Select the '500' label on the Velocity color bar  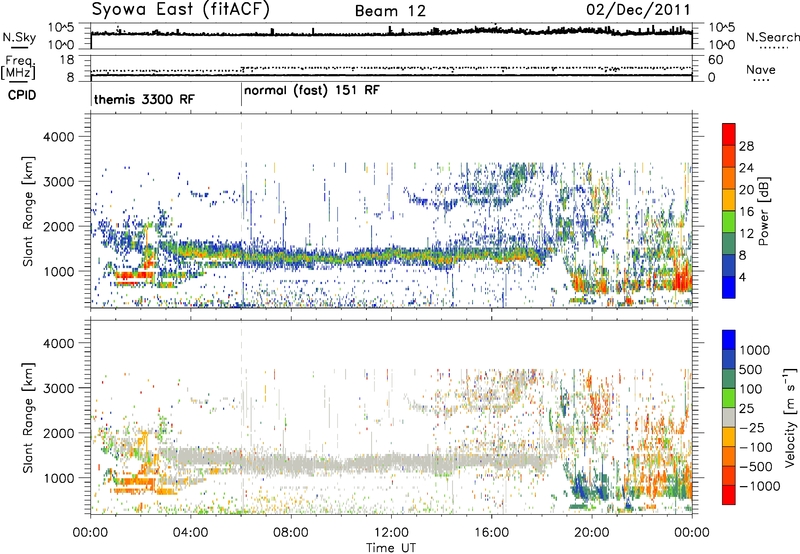click(x=750, y=370)
